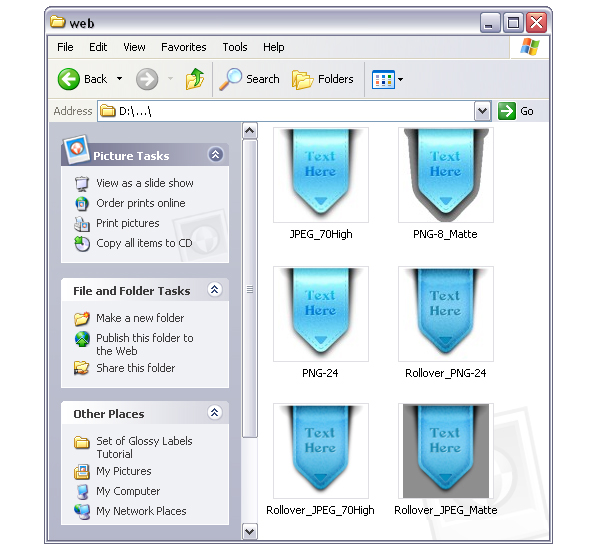Click Print pictures link
The image size is (600, 550).
click(128, 223)
